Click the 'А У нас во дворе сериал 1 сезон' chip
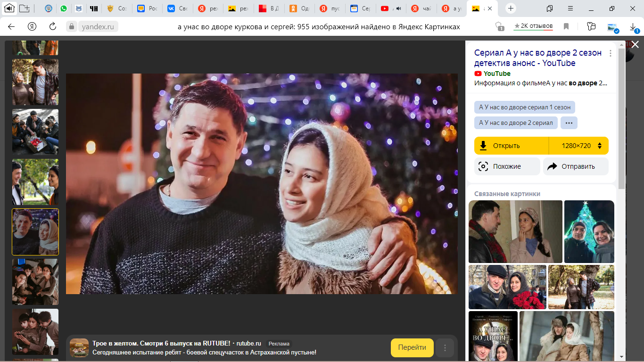The width and height of the screenshot is (644, 362). click(x=524, y=107)
